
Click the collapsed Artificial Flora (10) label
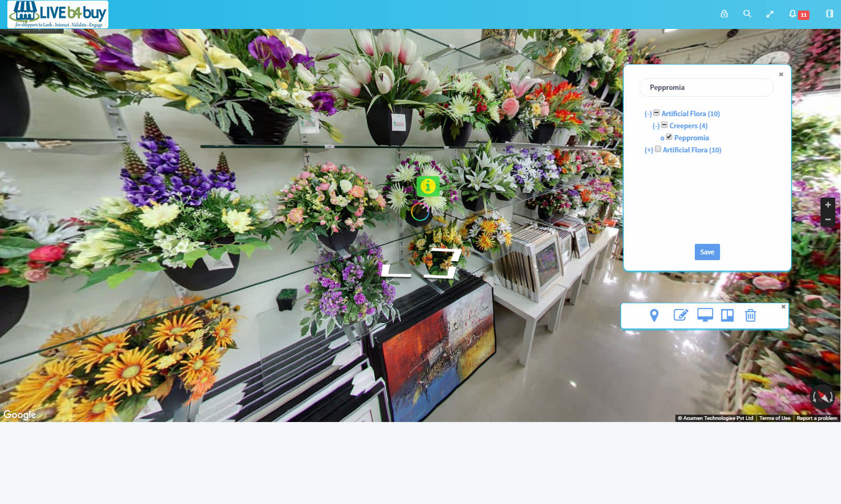(x=692, y=150)
